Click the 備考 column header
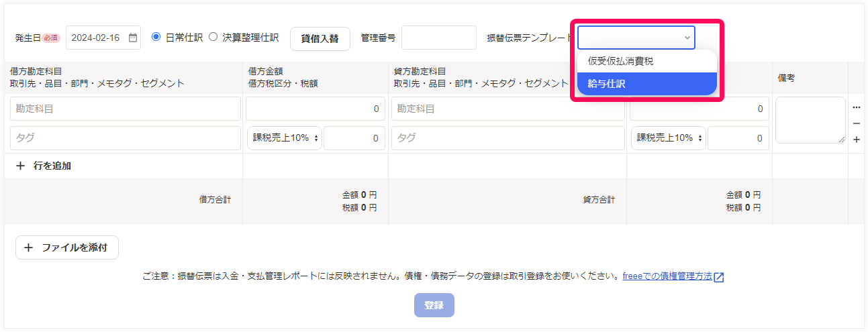 pyautogui.click(x=787, y=78)
